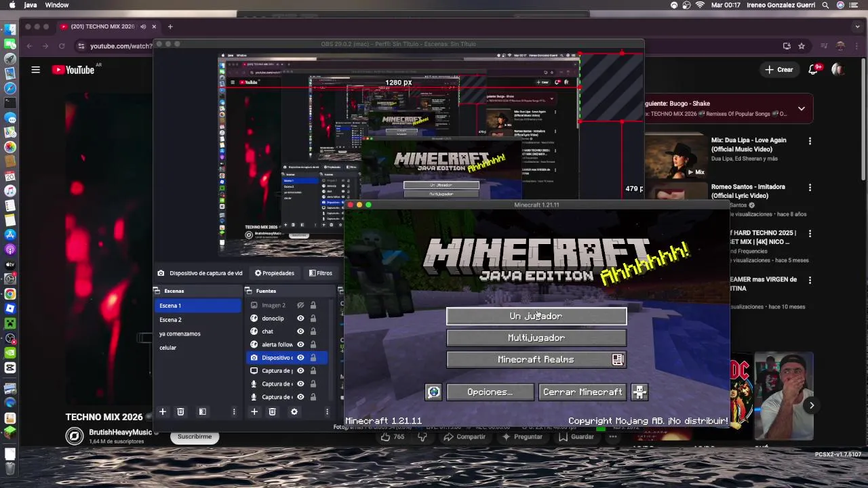Select Escena 2 in OBS scenes
The width and height of the screenshot is (868, 488).
[198, 320]
